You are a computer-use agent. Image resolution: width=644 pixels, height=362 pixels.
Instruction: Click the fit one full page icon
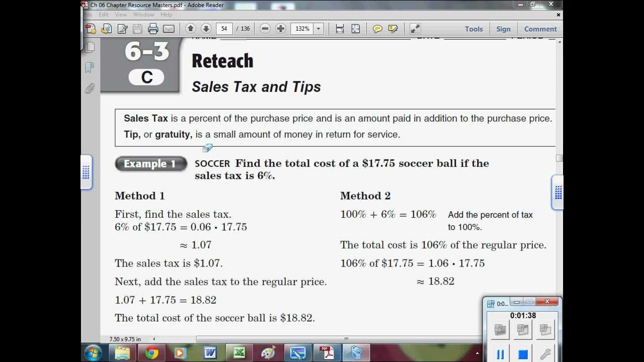pyautogui.click(x=355, y=29)
